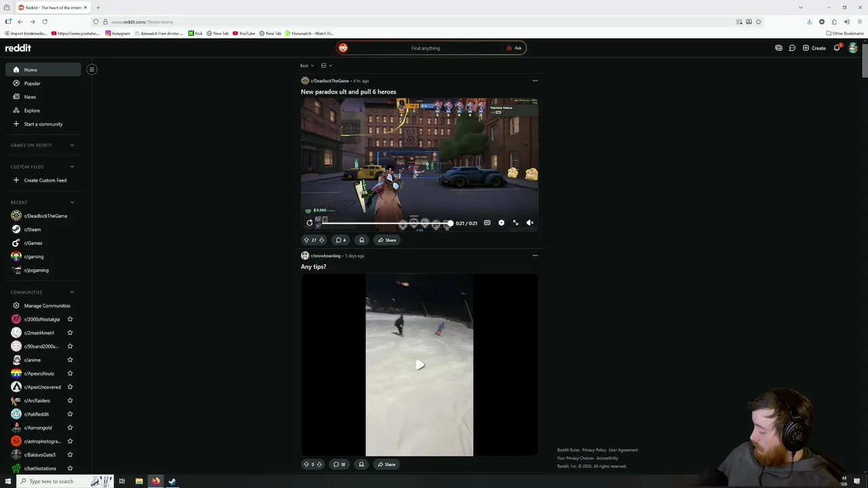Favorite r/2000sNostalgia with the star
Viewport: 868px width, 488px height.
[70, 319]
